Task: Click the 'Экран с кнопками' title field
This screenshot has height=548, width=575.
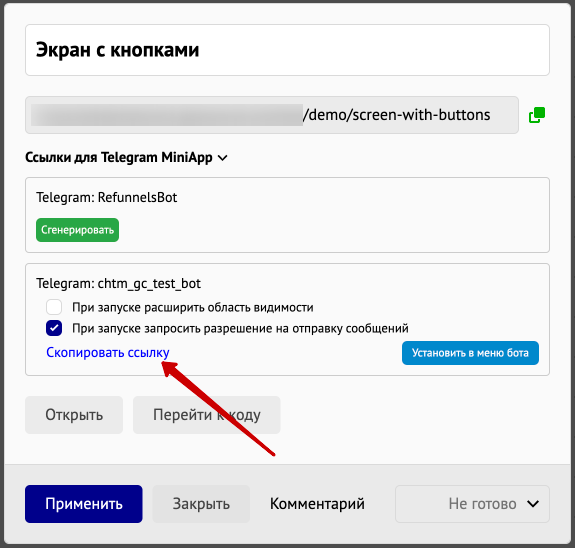Action: (x=287, y=50)
